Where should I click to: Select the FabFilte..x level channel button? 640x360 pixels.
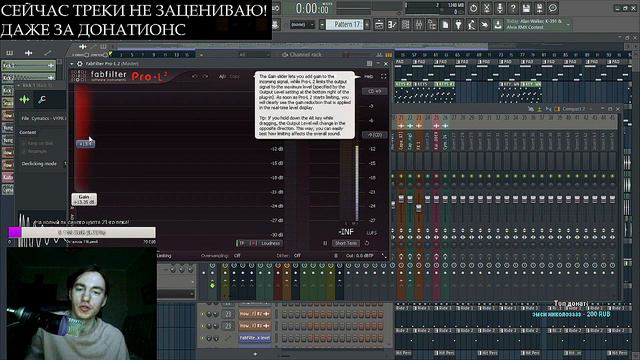tap(255, 338)
